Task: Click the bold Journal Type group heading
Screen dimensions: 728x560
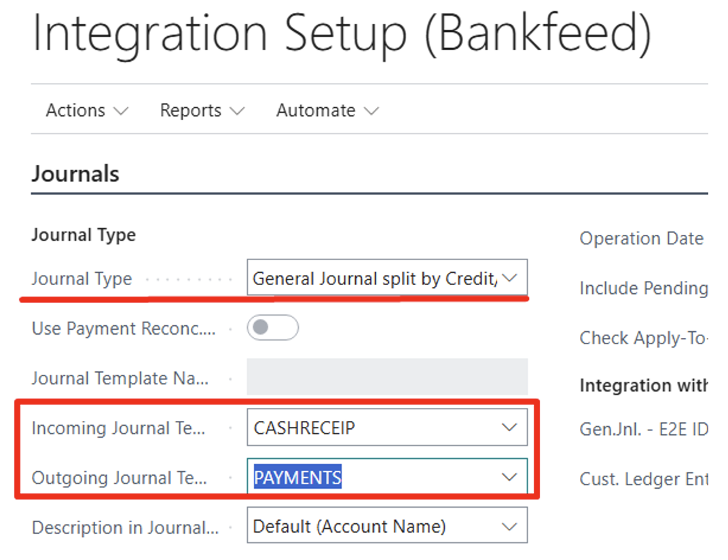Action: point(84,235)
